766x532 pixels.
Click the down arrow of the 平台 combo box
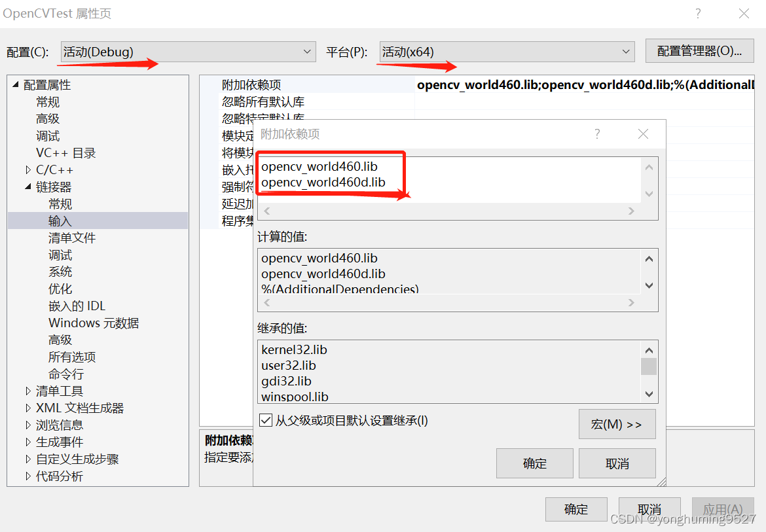626,51
